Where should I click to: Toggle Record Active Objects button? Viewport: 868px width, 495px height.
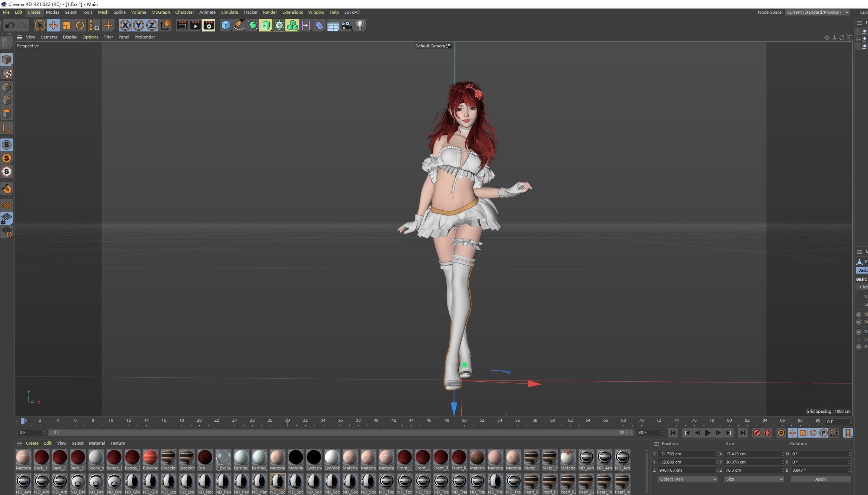point(757,433)
